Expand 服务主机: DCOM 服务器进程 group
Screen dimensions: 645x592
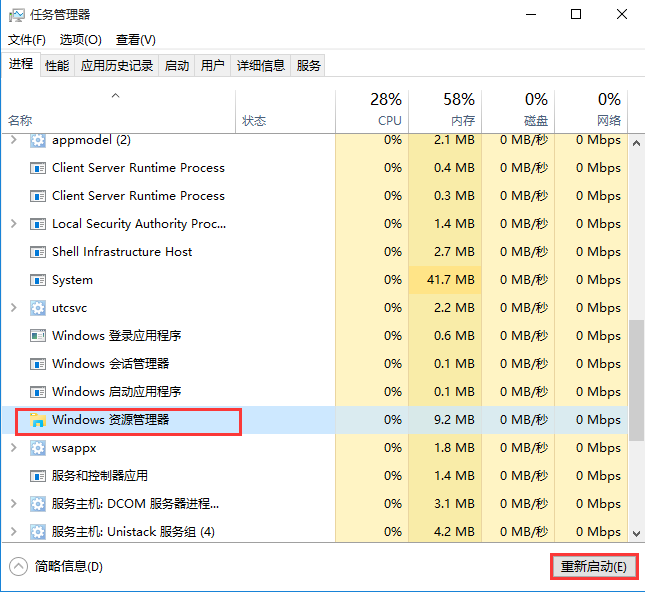pos(14,504)
